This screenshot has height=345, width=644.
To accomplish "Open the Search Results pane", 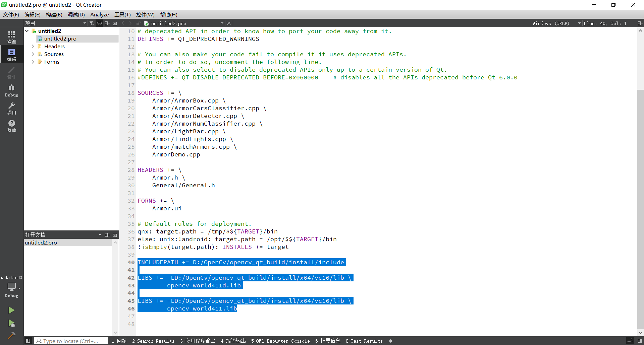I will click(153, 341).
